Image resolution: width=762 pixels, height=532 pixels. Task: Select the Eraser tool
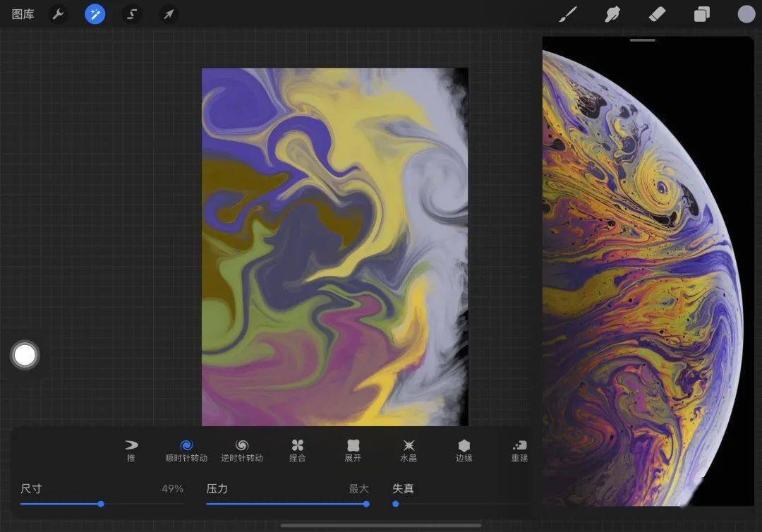tap(657, 15)
